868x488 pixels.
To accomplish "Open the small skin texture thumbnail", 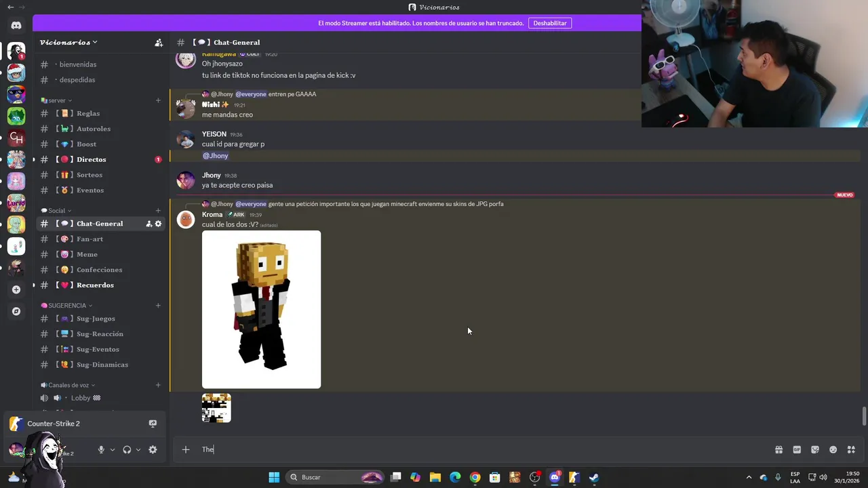I will tap(216, 408).
